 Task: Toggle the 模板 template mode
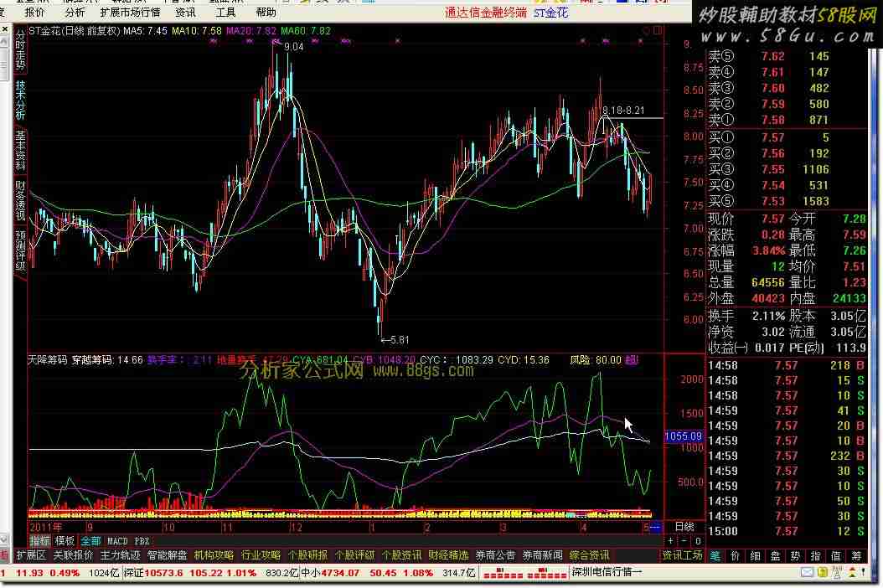(65, 541)
